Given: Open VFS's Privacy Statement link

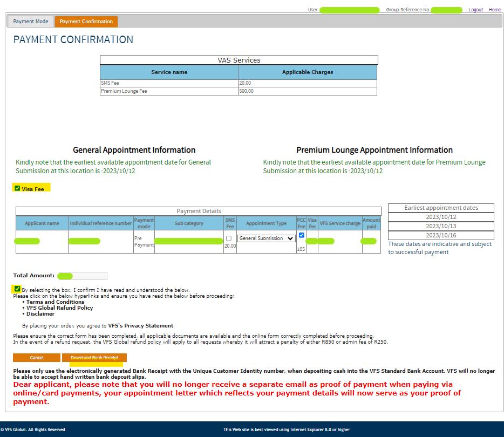Looking at the screenshot, I should 141,326.
